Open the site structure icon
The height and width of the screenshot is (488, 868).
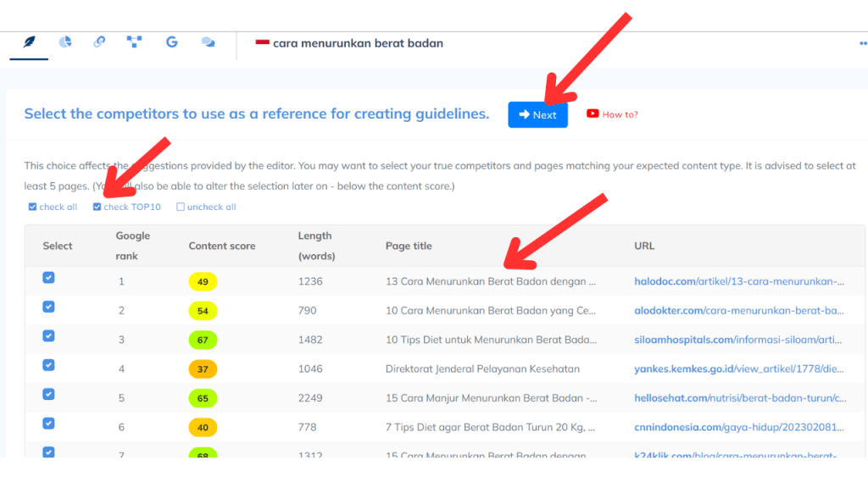(135, 42)
